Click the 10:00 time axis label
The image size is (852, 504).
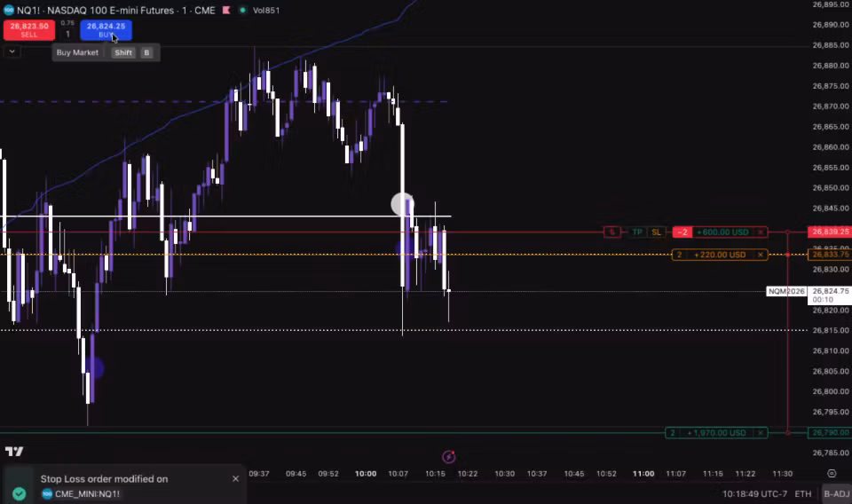coord(366,474)
